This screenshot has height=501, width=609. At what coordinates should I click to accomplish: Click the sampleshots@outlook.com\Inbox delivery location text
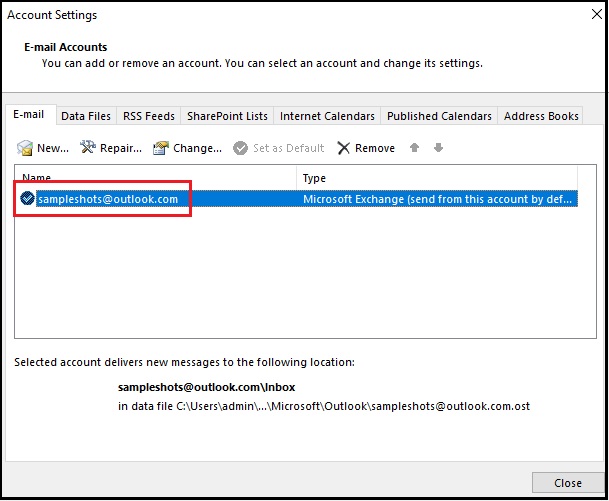[207, 387]
